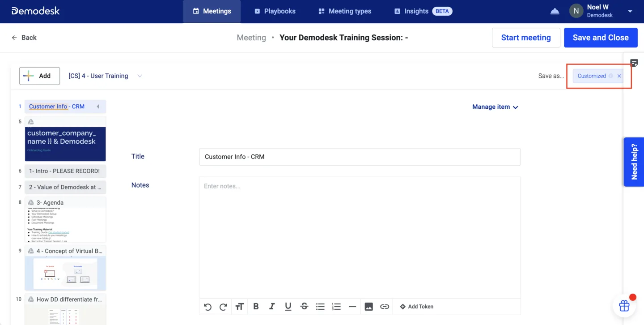Expand the Manage item dropdown

point(495,107)
